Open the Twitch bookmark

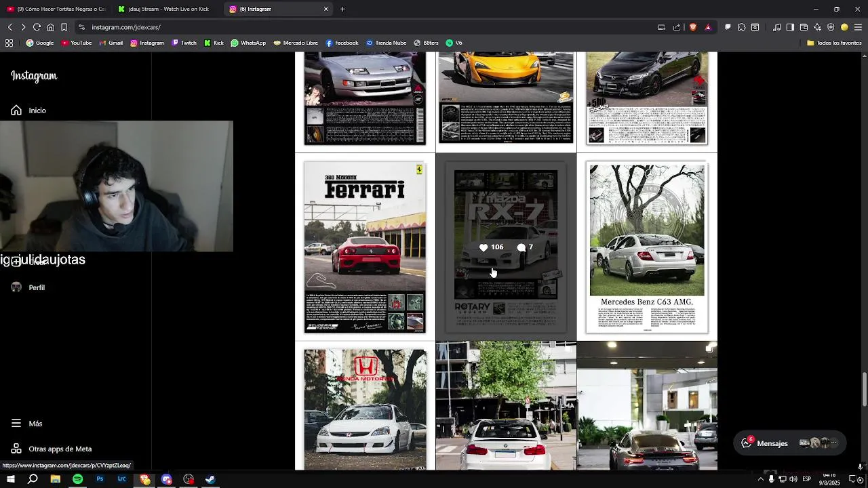pyautogui.click(x=184, y=43)
